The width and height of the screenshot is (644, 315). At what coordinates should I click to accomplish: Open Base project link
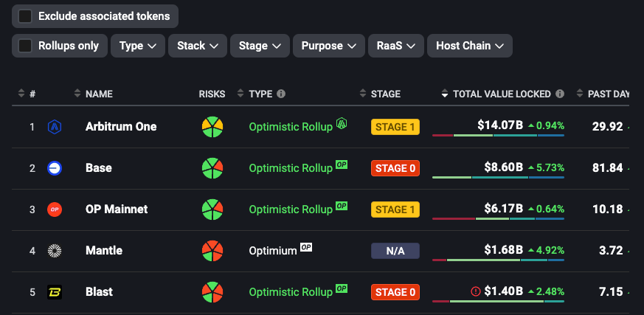pyautogui.click(x=99, y=168)
